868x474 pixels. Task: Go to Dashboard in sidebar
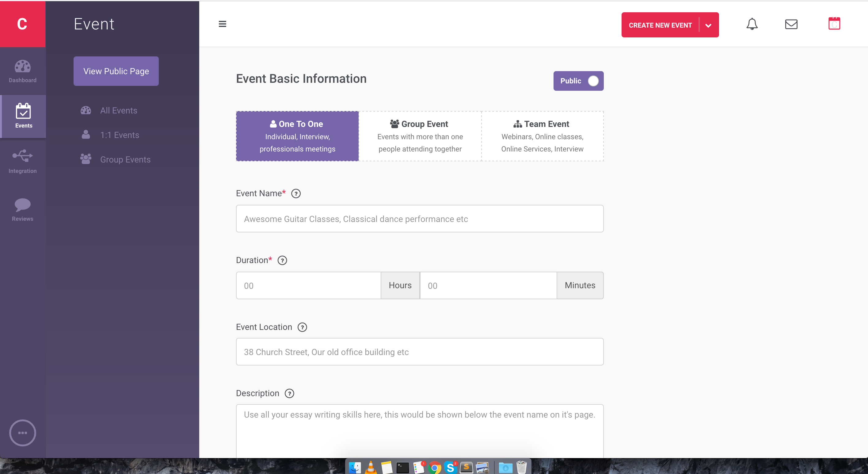coord(23,71)
